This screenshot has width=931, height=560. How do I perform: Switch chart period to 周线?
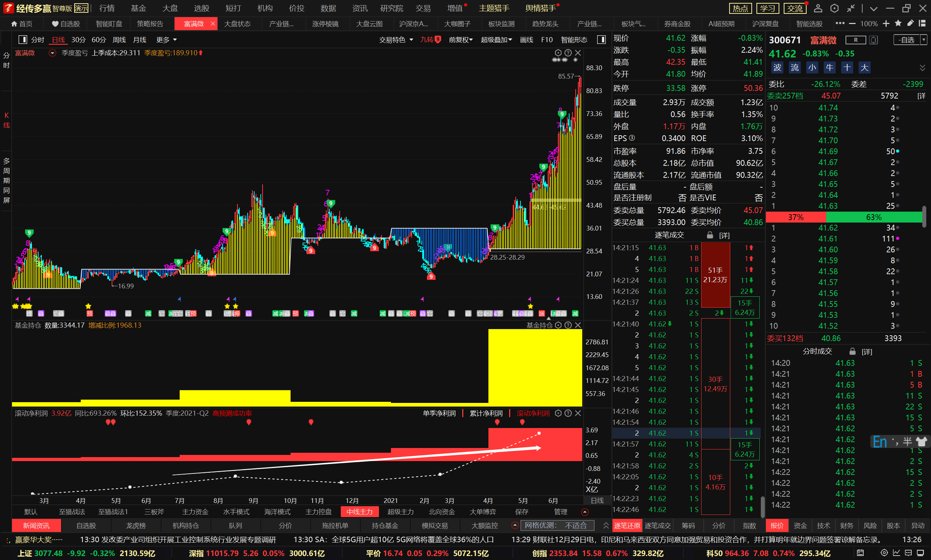coord(119,40)
